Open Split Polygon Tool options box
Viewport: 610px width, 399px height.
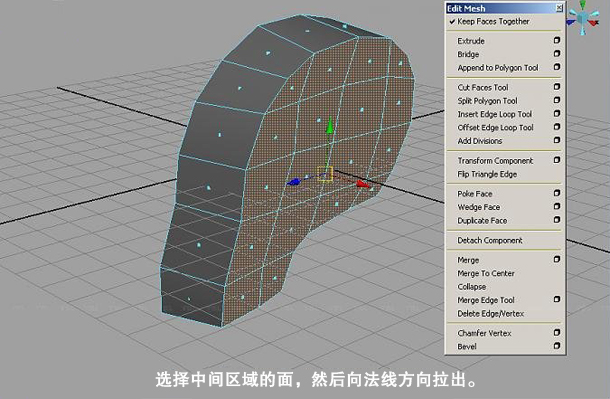tap(557, 100)
